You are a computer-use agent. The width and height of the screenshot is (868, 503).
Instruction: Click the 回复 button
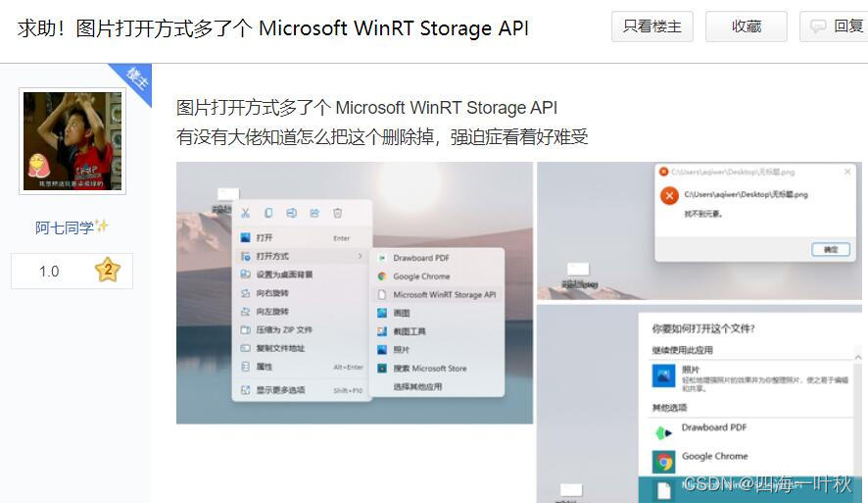pos(836,26)
